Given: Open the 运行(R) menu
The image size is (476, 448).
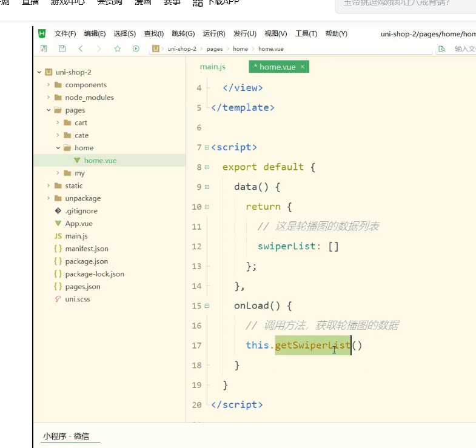Looking at the screenshot, I should point(214,34).
